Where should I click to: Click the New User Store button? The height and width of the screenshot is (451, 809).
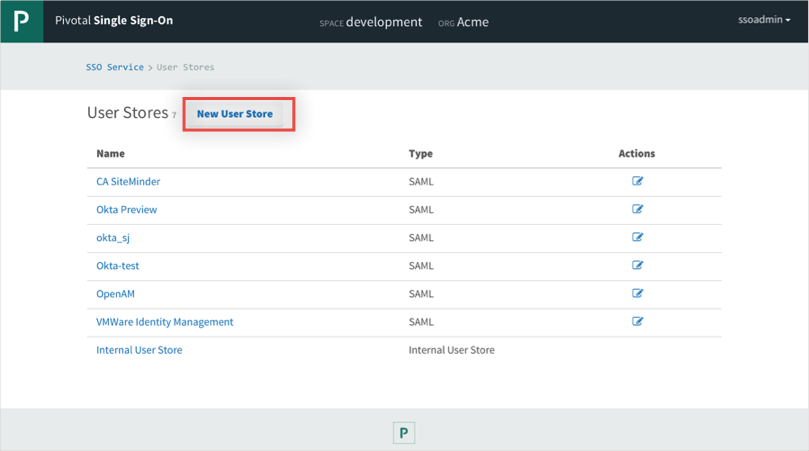point(235,114)
